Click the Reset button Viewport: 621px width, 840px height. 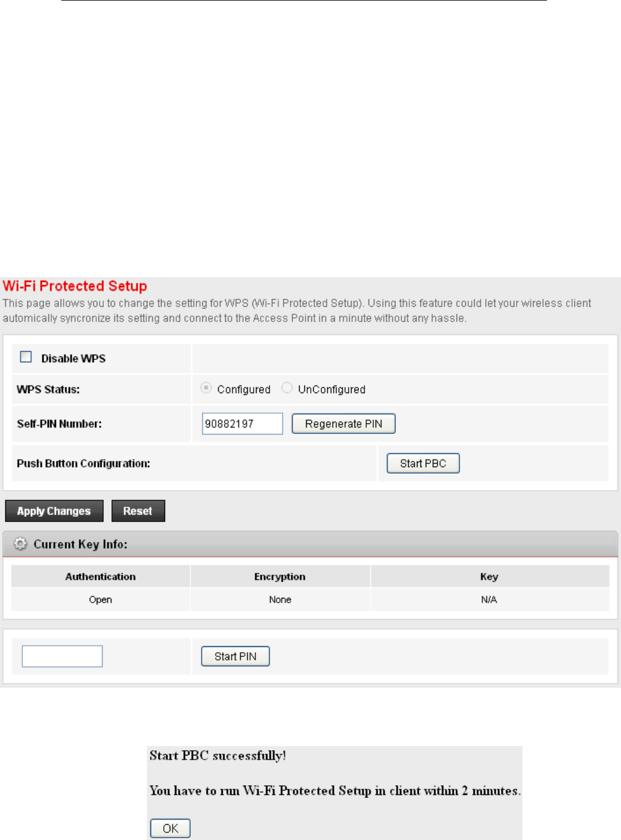pyautogui.click(x=138, y=511)
